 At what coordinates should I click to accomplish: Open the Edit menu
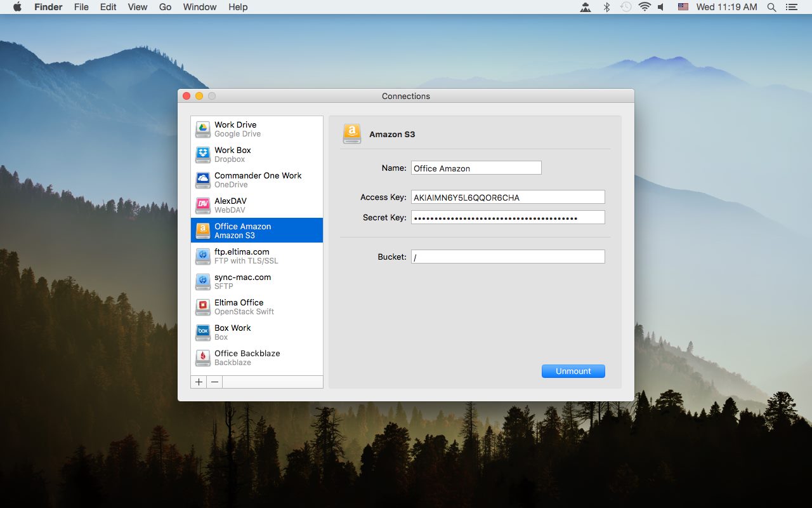pyautogui.click(x=108, y=7)
